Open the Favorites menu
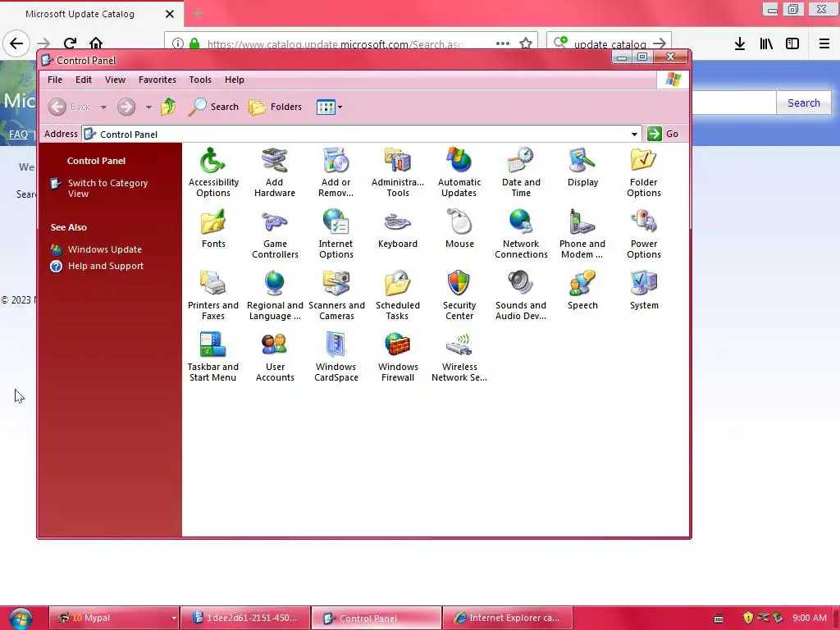 click(x=157, y=80)
